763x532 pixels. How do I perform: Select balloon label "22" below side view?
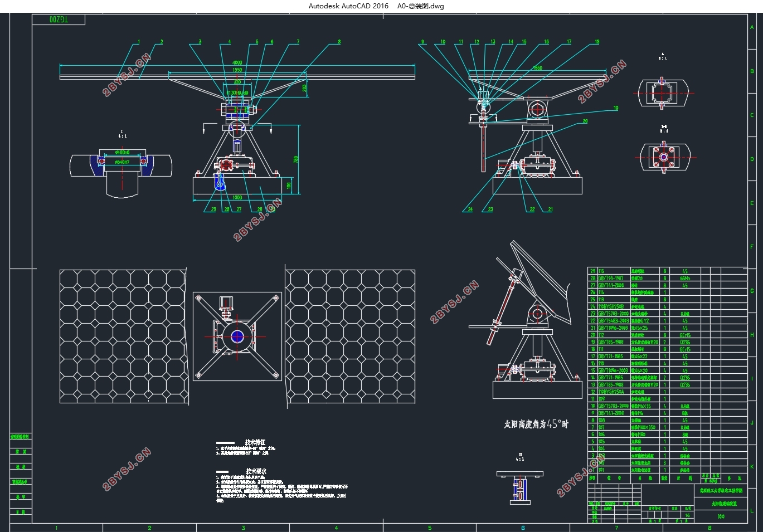tap(532, 209)
